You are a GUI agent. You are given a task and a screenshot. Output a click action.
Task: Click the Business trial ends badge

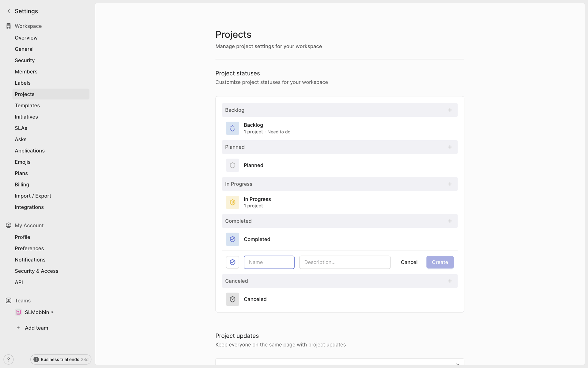[x=61, y=359]
